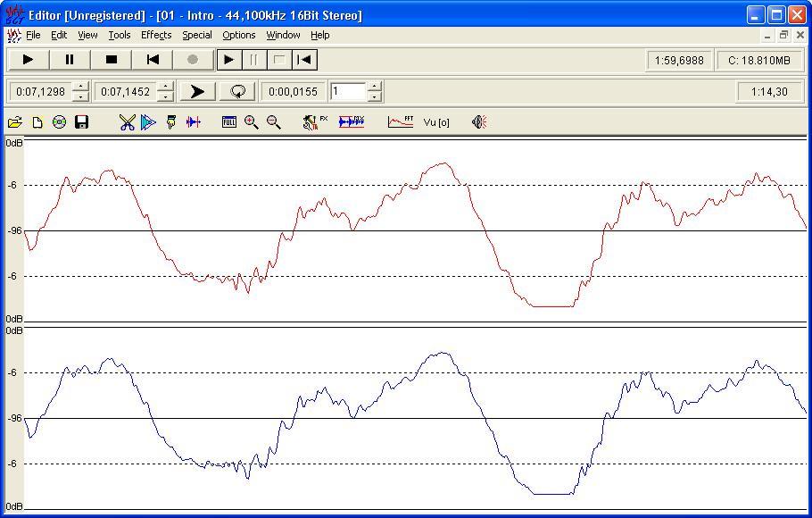
Task: Toggle loop playback with the circular arrow button
Action: pyautogui.click(x=237, y=92)
